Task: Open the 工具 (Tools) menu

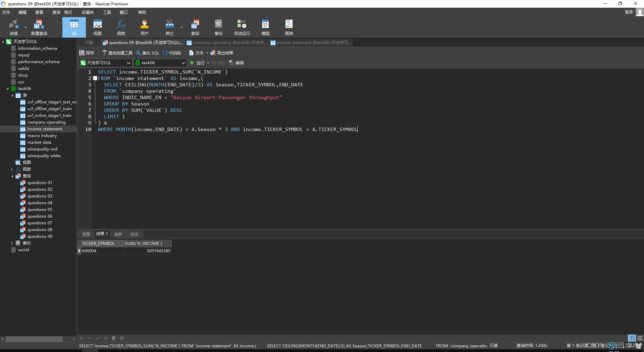Action: click(107, 12)
